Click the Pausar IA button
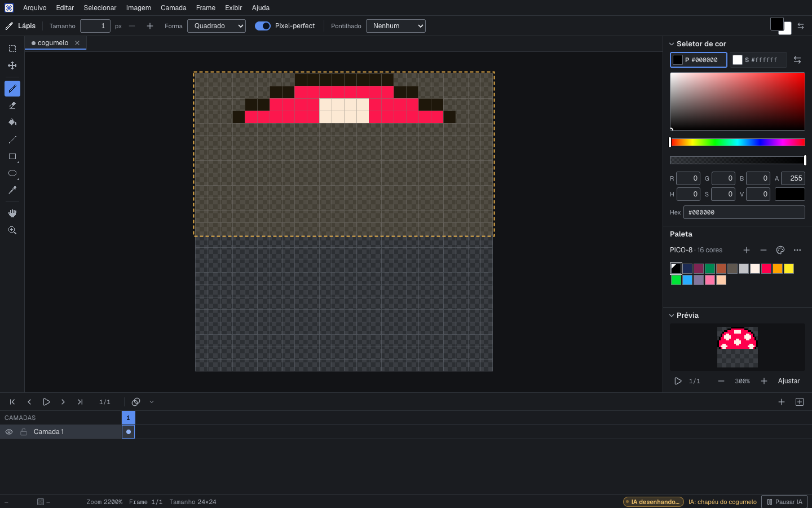This screenshot has height=508, width=812. point(784,502)
